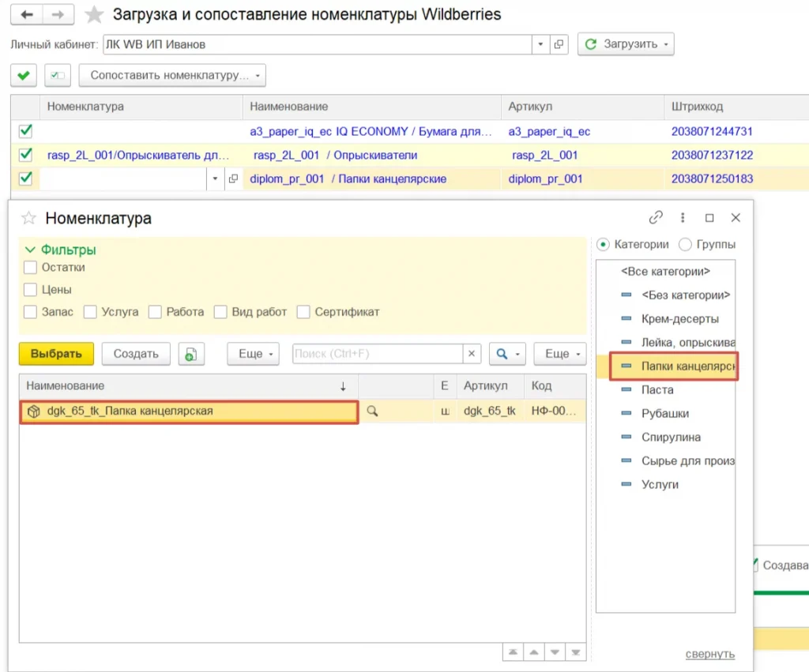Enable the Остатки filter checkbox
This screenshot has height=672, width=809.
(x=31, y=268)
